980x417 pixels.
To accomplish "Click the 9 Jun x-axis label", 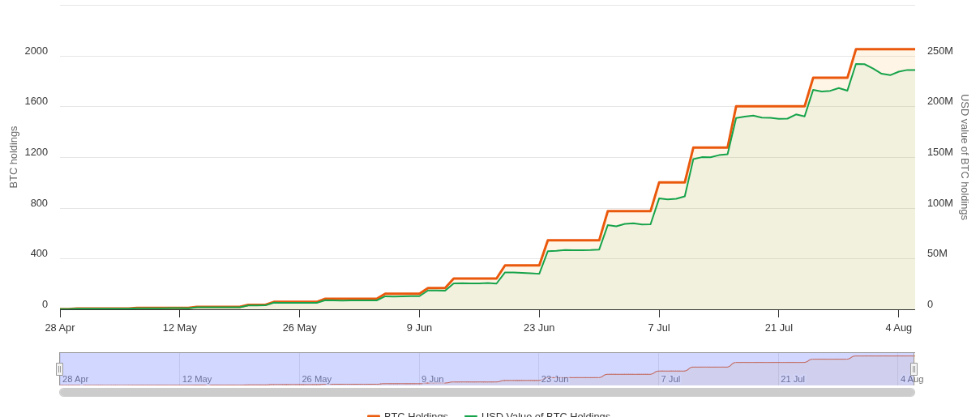I will [419, 328].
